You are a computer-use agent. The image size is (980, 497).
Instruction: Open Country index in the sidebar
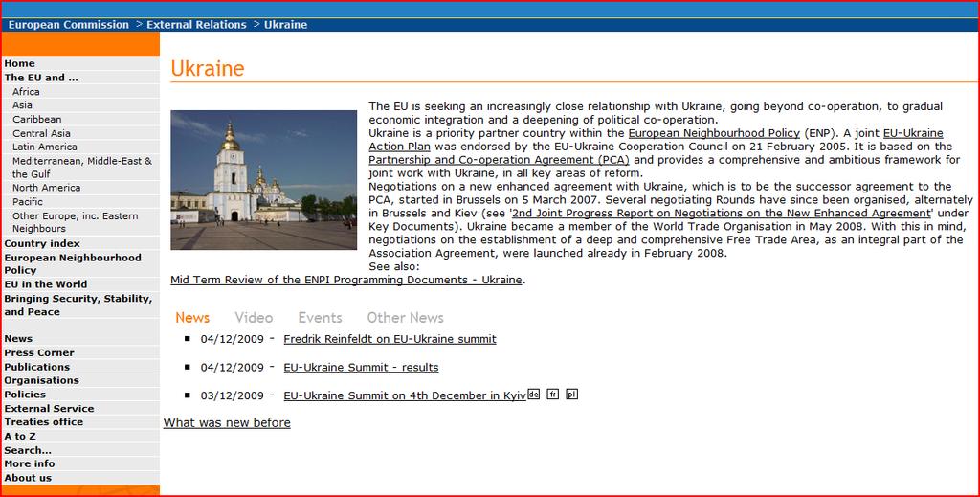[42, 243]
